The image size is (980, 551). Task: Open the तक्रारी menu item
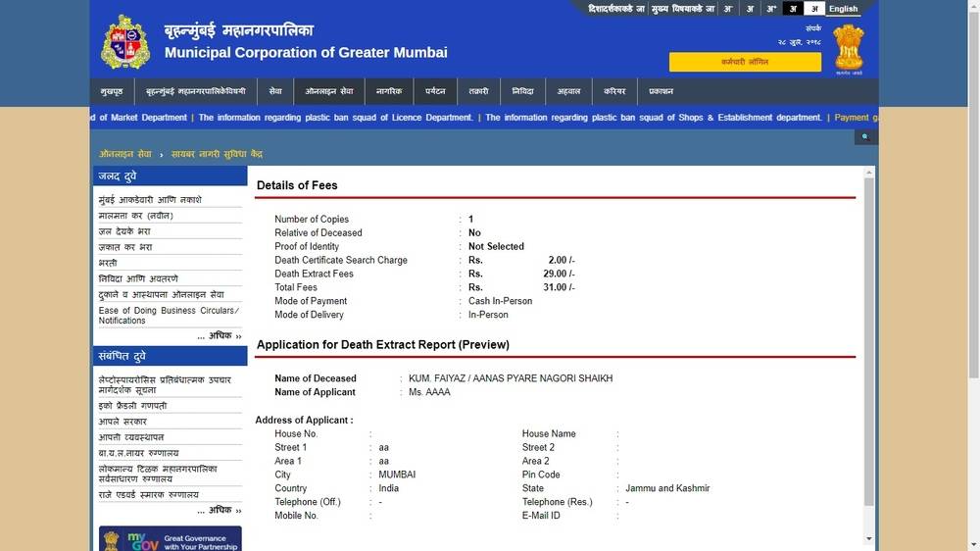point(478,91)
